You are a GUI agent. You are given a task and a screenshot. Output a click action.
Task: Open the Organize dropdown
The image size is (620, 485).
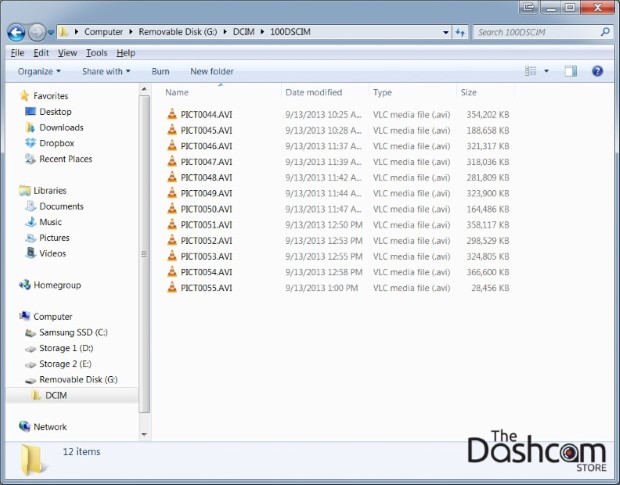click(x=39, y=72)
